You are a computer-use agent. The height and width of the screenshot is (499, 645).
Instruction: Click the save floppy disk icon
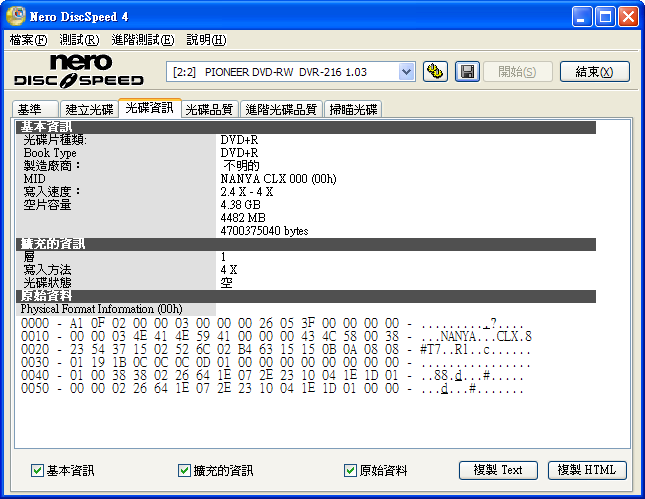[466, 71]
